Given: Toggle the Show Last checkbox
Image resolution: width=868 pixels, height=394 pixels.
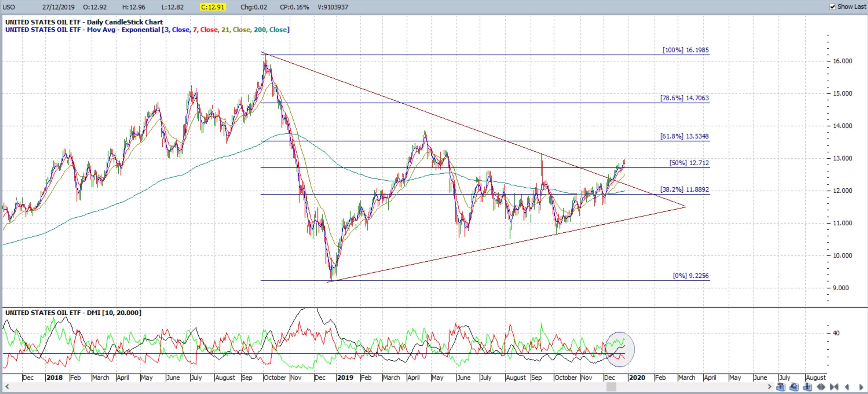Looking at the screenshot, I should [x=832, y=7].
